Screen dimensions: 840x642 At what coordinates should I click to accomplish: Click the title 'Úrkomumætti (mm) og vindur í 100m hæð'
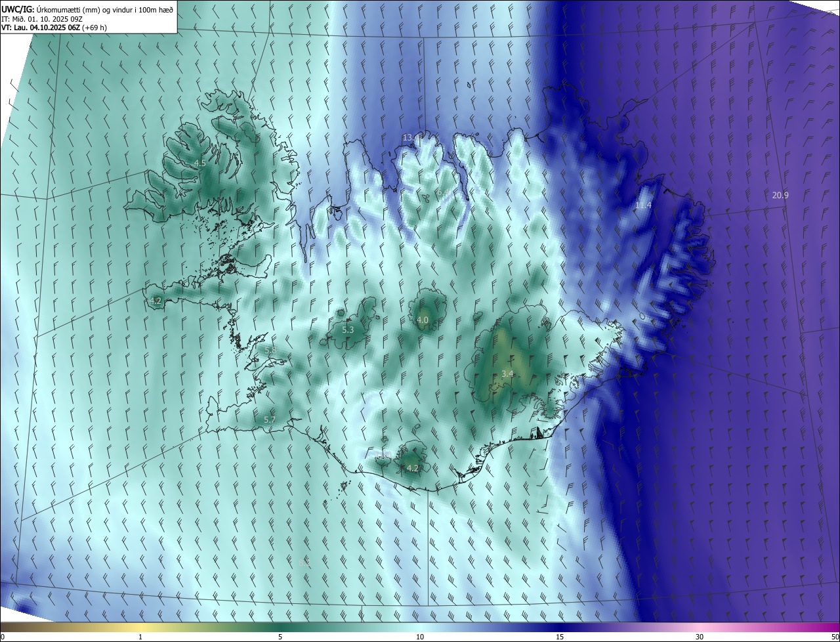pos(105,9)
